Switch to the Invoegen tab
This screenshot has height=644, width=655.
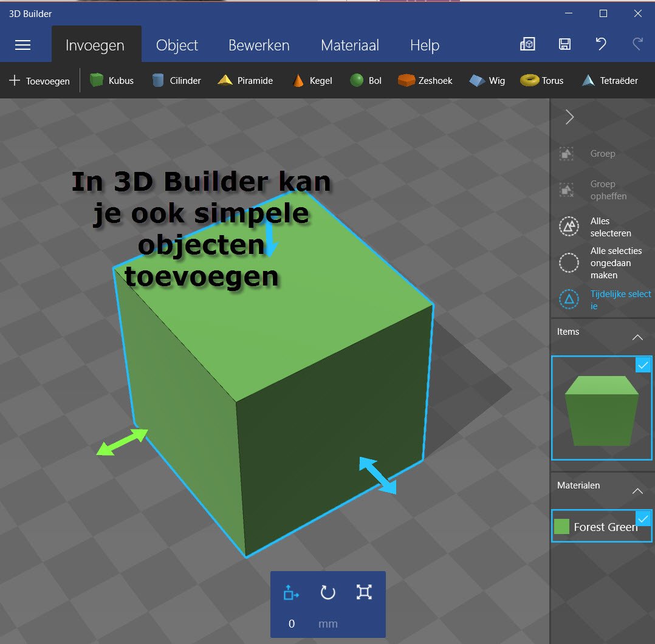click(95, 45)
